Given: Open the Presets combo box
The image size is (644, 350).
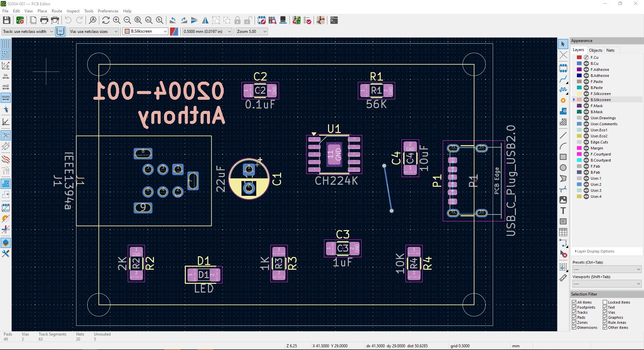Looking at the screenshot, I should tap(607, 269).
